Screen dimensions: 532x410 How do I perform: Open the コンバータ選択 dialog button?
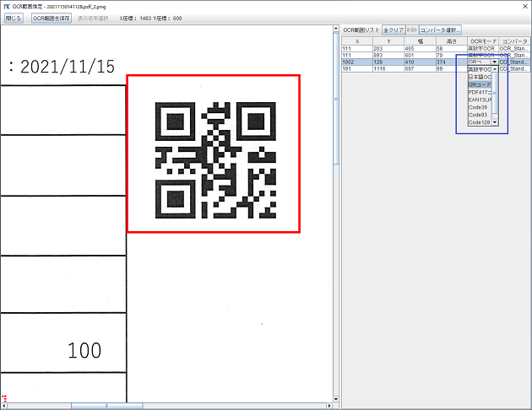pos(440,30)
